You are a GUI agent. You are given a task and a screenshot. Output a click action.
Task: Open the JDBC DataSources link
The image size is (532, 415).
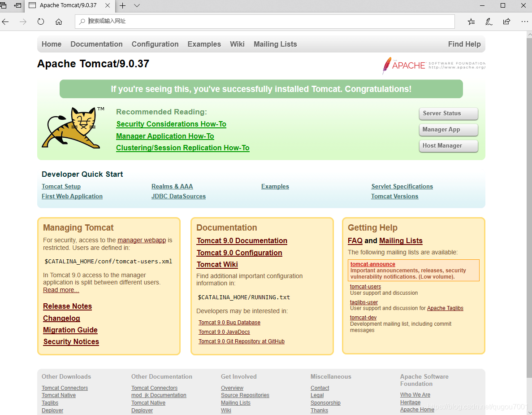click(x=178, y=197)
